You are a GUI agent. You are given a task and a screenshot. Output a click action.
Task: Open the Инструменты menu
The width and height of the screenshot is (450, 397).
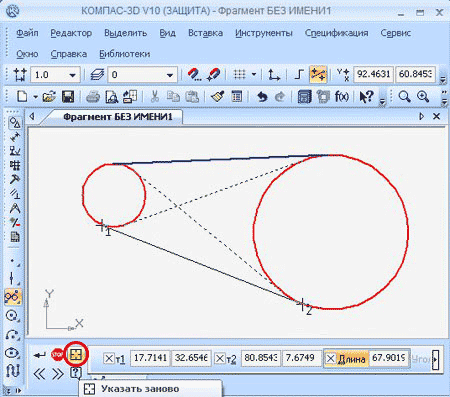264,33
